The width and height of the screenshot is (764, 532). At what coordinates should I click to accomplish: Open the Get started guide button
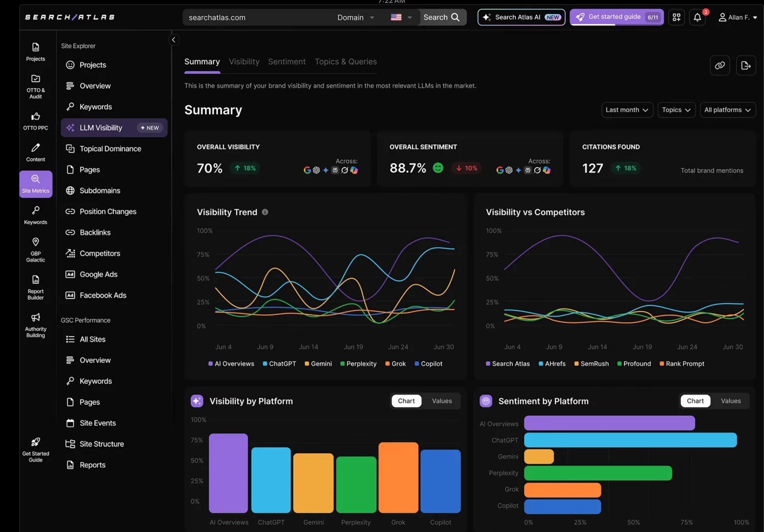616,17
